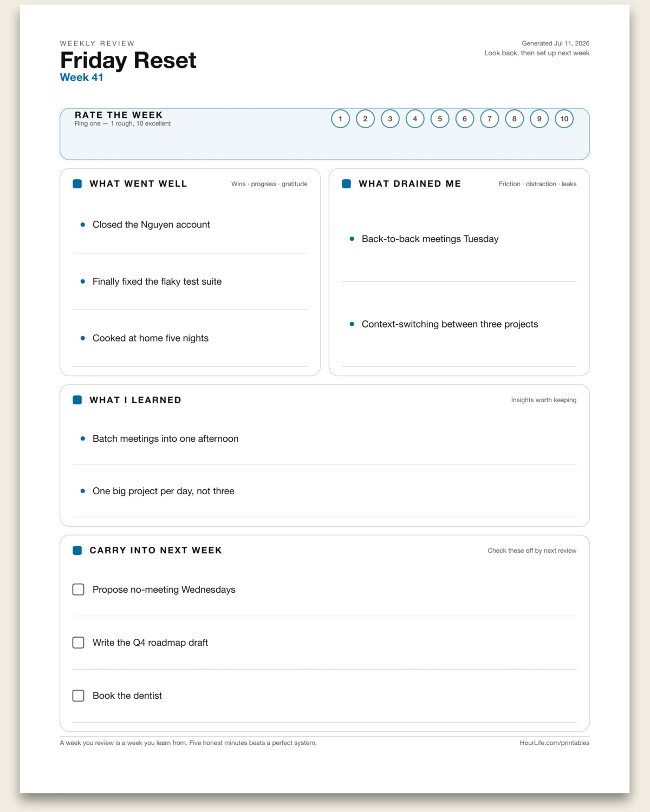Ring rating number 9
650x812 pixels.
tap(539, 119)
